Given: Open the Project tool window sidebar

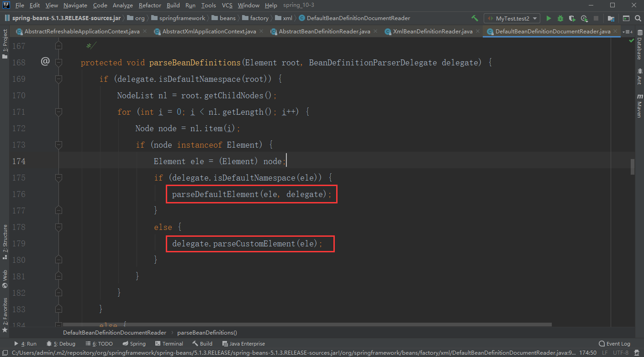Looking at the screenshot, I should (x=5, y=44).
